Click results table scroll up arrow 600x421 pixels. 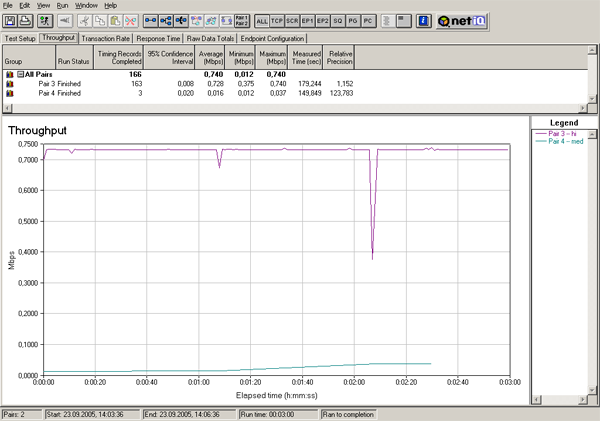tap(592, 50)
